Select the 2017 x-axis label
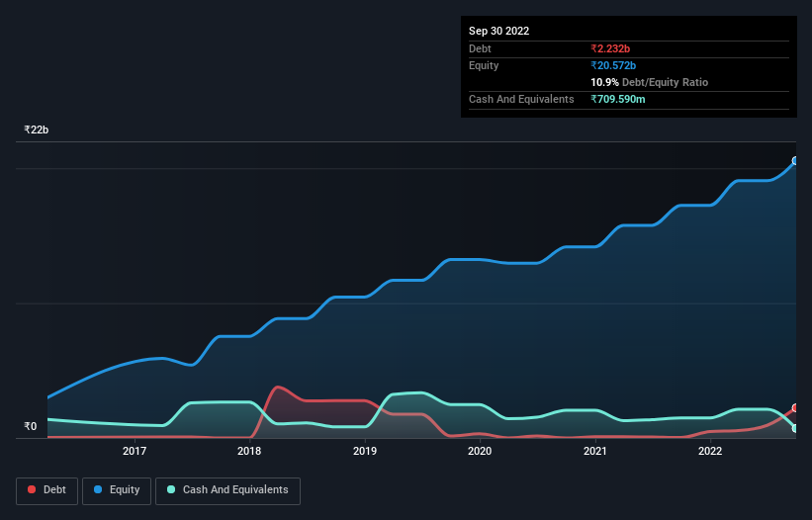The image size is (812, 520). 135,451
